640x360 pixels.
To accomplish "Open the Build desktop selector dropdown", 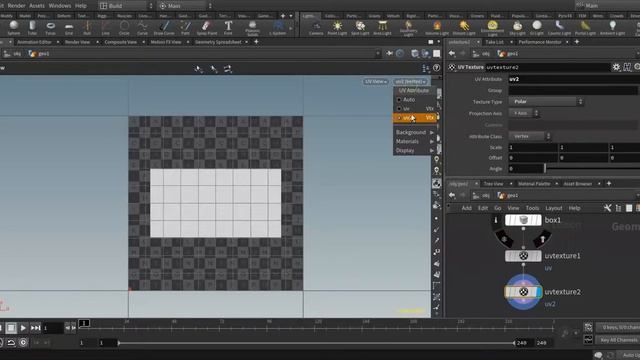I will point(126,6).
